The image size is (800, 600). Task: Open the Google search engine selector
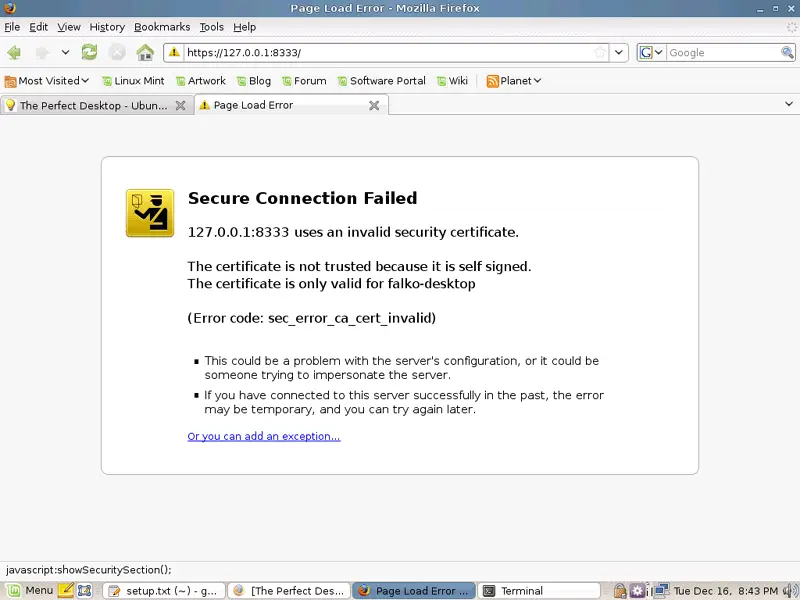[x=652, y=52]
